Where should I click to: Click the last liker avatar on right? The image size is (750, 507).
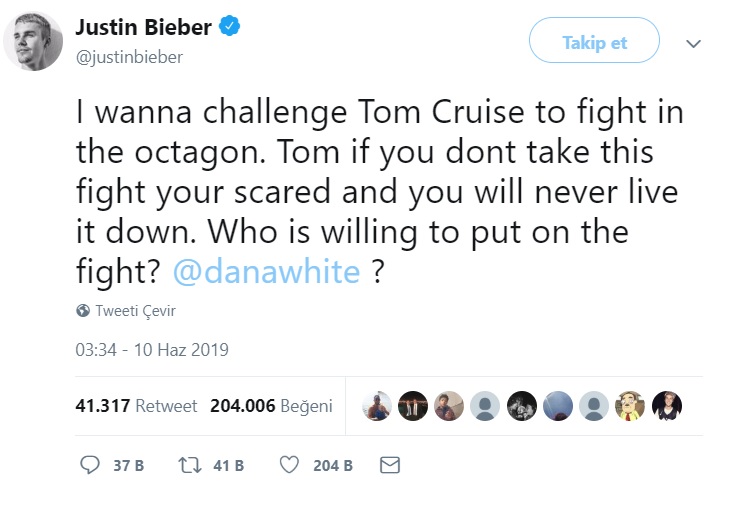click(667, 406)
